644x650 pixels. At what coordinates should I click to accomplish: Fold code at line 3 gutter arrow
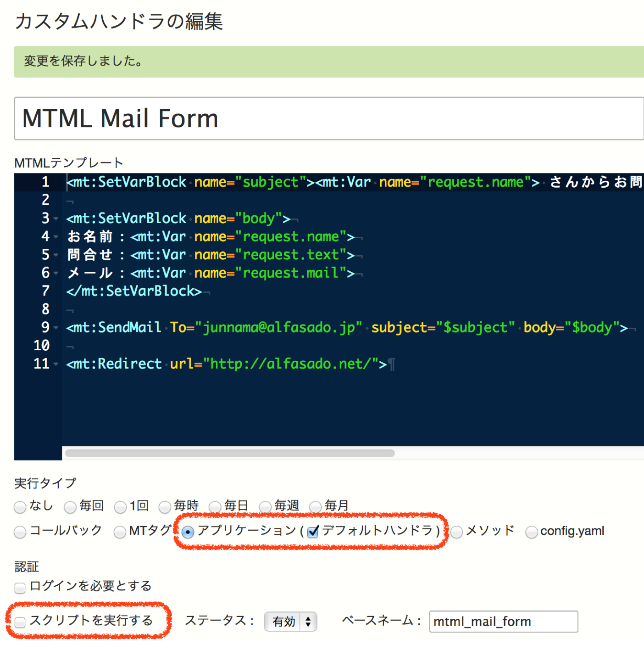[x=56, y=219]
